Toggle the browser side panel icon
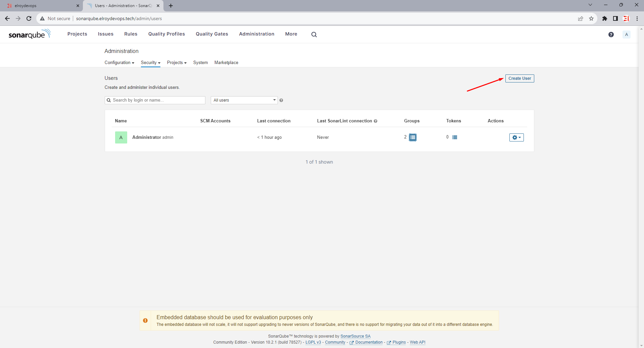This screenshot has height=348, width=644. point(615,18)
